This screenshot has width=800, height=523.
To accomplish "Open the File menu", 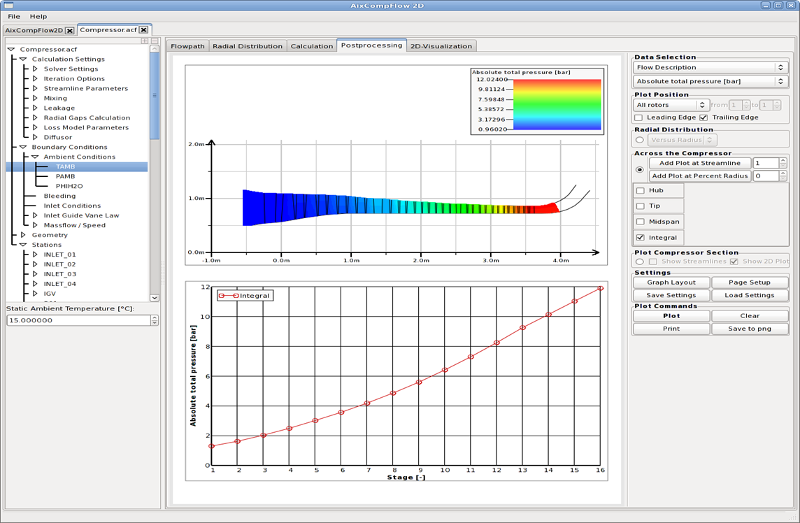I will [14, 17].
